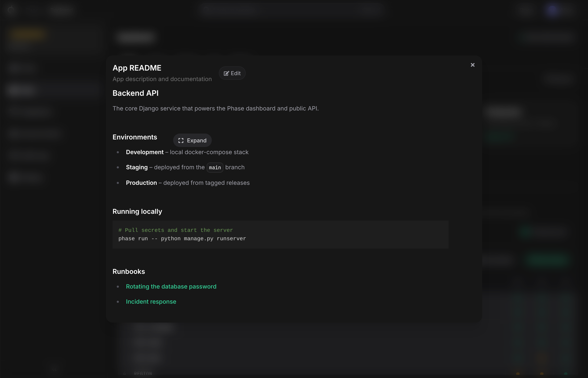Click the 'Production' environment bullet
This screenshot has height=378, width=588.
pyautogui.click(x=188, y=183)
